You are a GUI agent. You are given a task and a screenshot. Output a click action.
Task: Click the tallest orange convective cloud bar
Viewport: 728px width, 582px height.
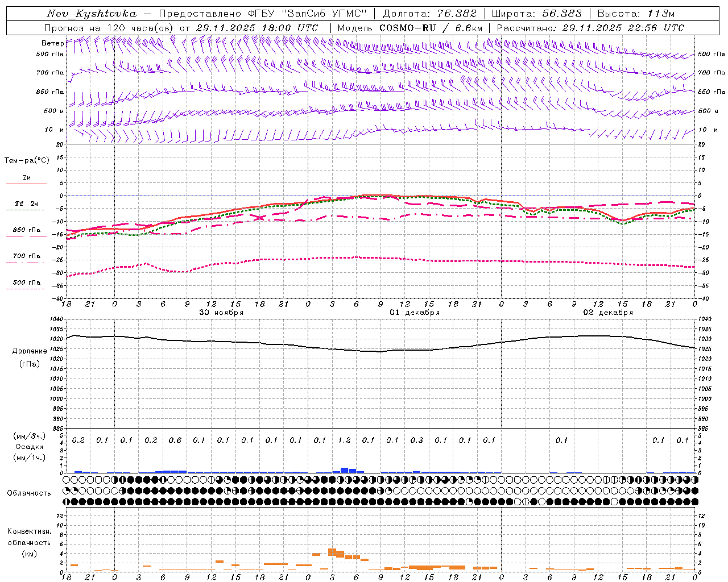[x=332, y=552]
